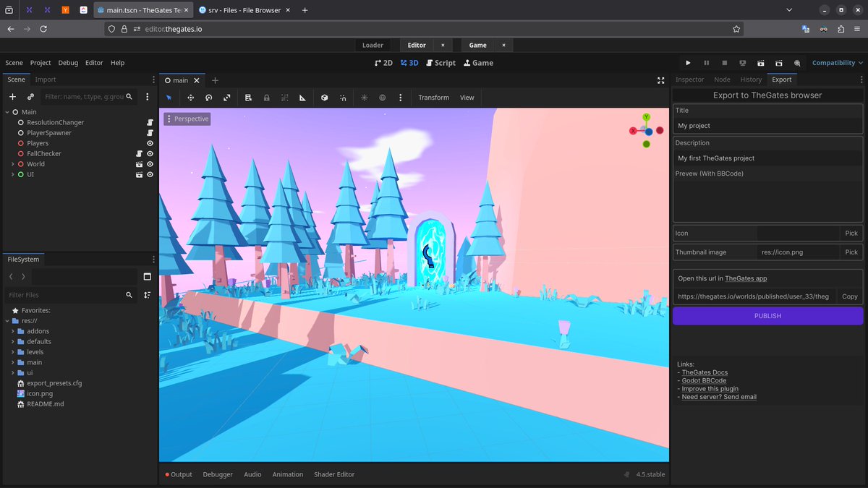This screenshot has height=488, width=868.
Task: Enable snap mode with the magnet icon
Action: 343,97
